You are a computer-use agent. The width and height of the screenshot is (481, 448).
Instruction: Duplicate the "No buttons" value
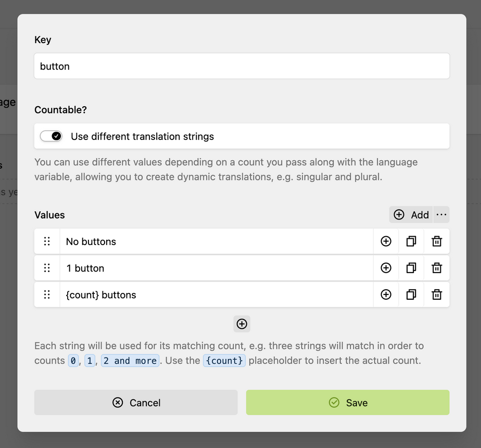pyautogui.click(x=411, y=241)
